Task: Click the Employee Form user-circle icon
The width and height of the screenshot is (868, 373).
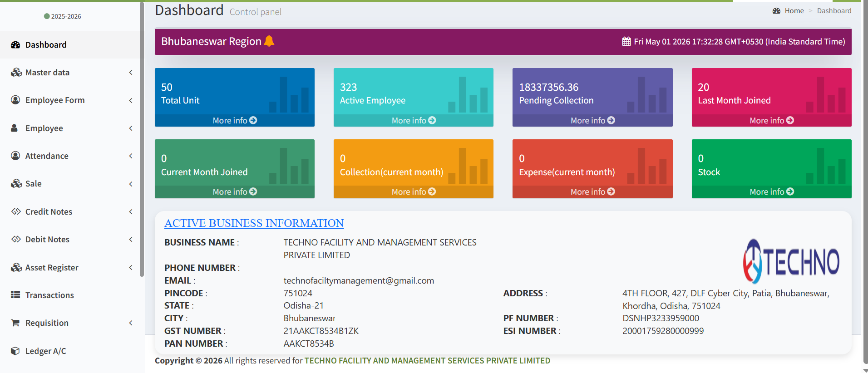Action: tap(15, 100)
